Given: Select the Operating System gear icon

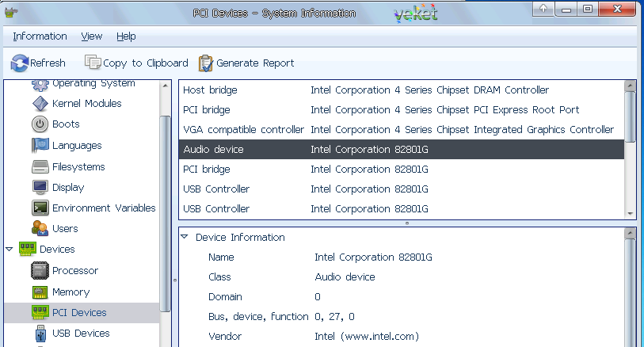Looking at the screenshot, I should point(40,85).
